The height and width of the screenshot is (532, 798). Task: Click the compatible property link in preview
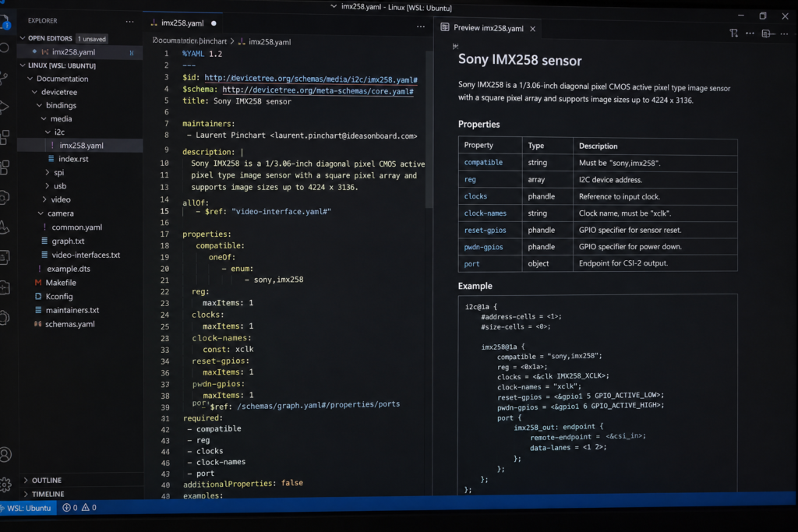[483, 162]
